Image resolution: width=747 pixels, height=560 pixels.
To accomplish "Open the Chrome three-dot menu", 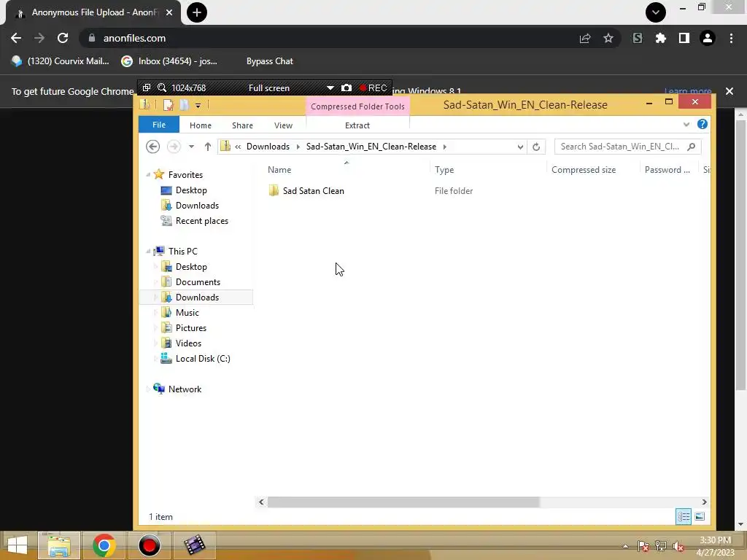I will 731,38.
